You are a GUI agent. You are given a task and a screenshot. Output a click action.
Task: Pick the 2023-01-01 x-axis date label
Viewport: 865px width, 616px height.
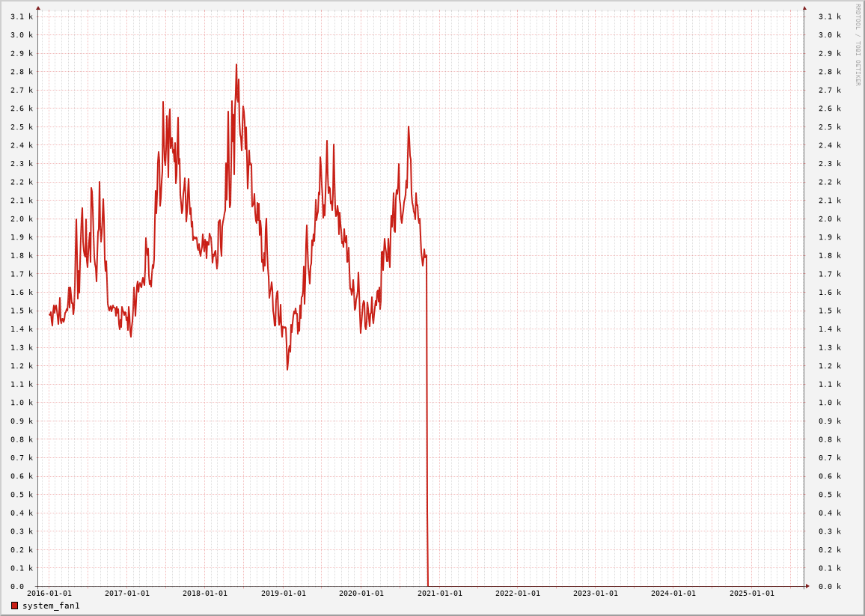[x=596, y=594]
